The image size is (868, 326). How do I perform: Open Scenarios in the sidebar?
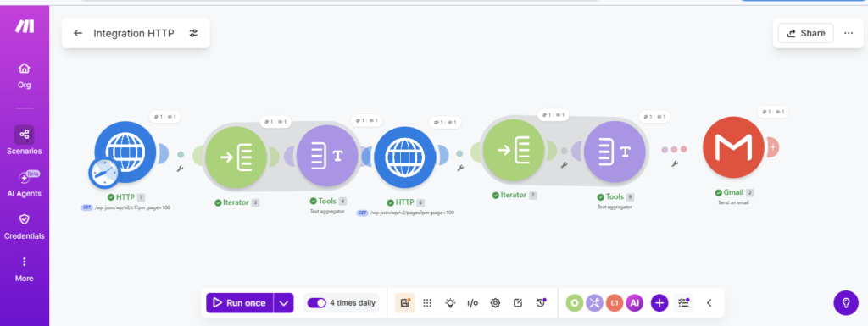[24, 141]
